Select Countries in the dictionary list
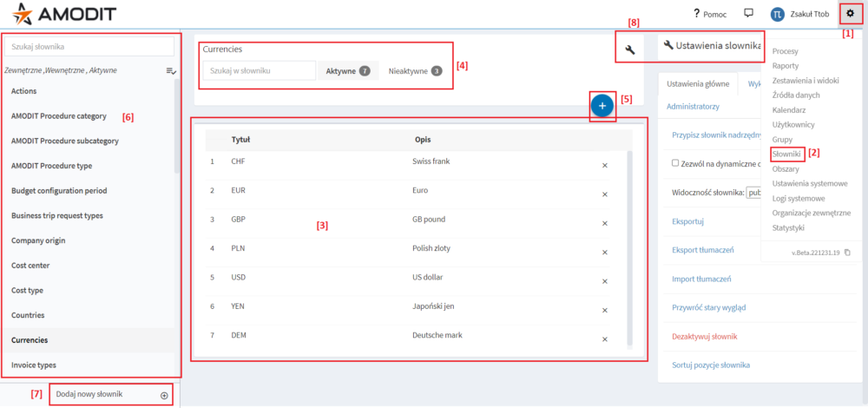The image size is (868, 408). click(33, 315)
